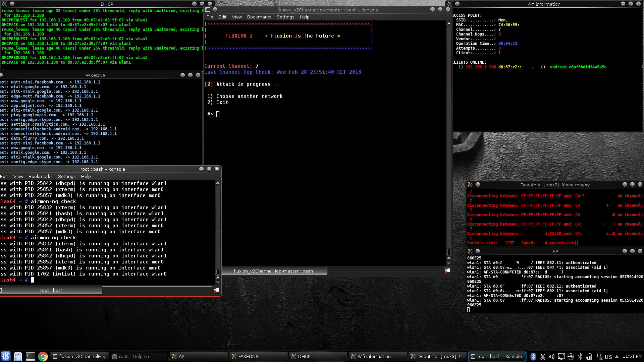This screenshot has width=644, height=362.
Task: Click the new tab icon in fluxion Konsole
Action: coord(447,271)
